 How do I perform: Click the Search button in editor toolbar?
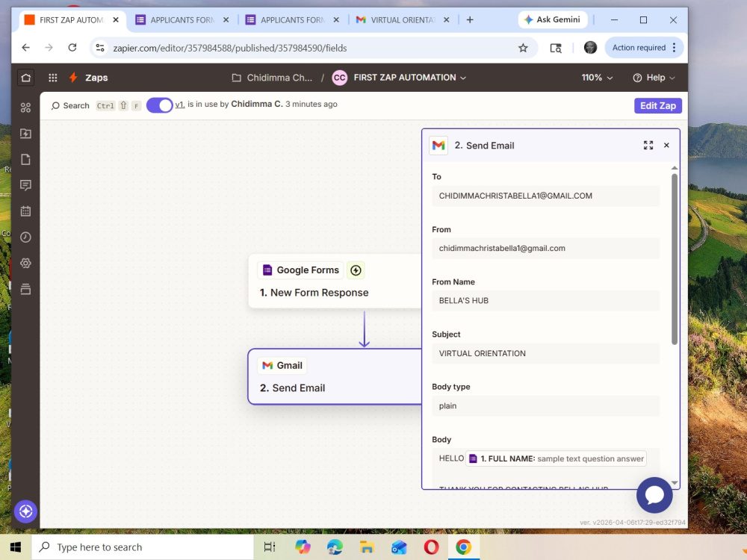click(x=70, y=106)
